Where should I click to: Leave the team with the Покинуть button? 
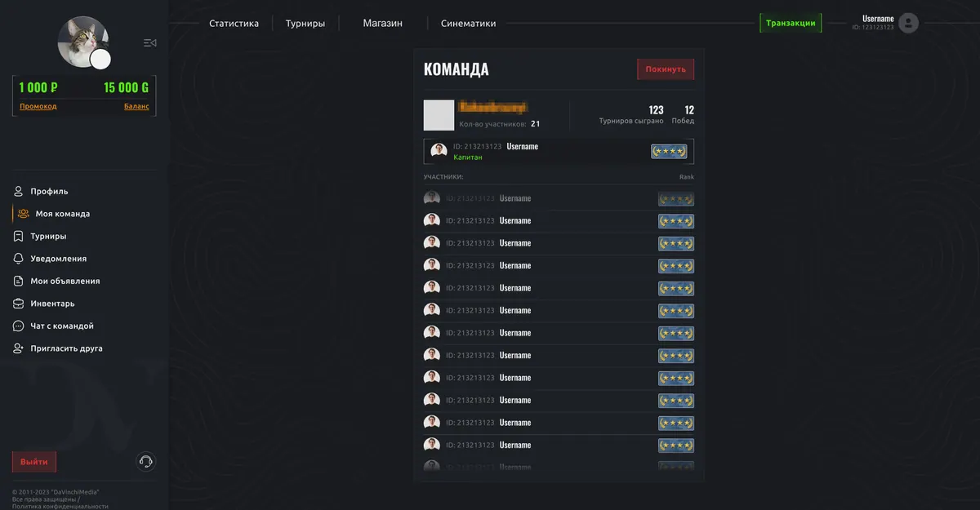point(666,69)
